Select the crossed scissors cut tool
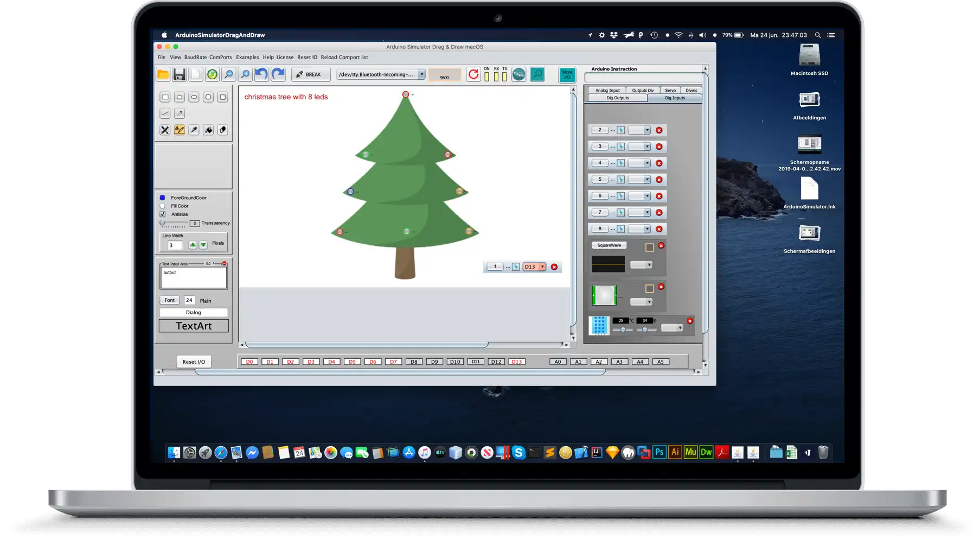This screenshot has height=539, width=980. click(x=165, y=130)
